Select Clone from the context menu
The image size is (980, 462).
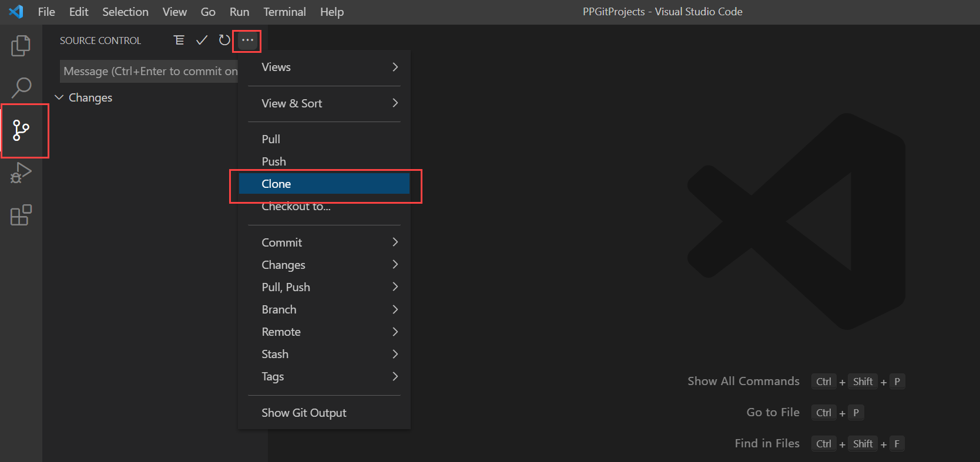[x=324, y=184]
